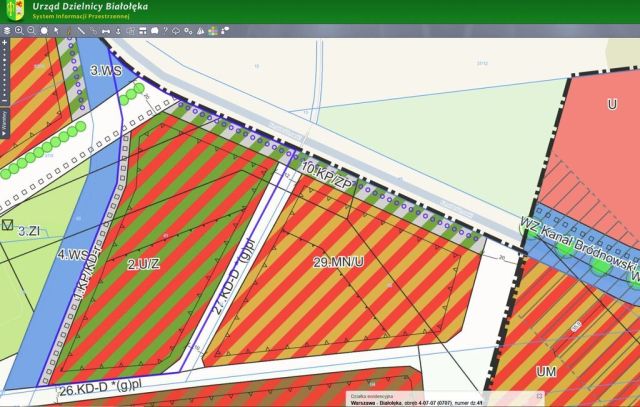The width and height of the screenshot is (640, 407).
Task: Click the vertical zoom level slider track
Action: 4,71
